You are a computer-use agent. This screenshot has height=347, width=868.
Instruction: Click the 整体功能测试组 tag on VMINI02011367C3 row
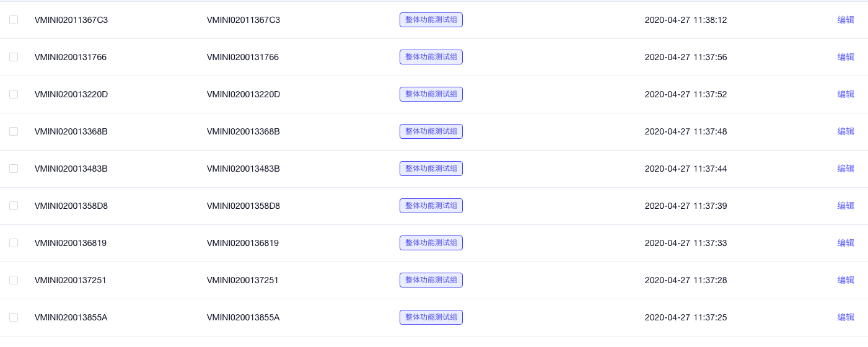click(431, 20)
